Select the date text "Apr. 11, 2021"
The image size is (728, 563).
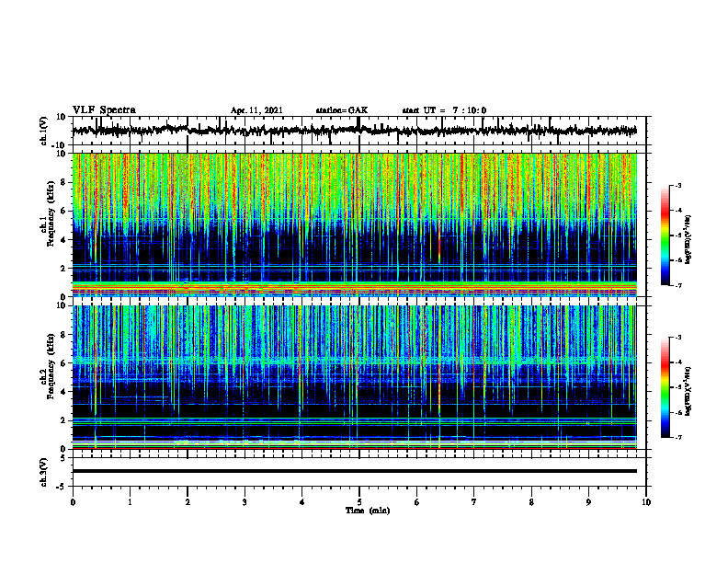[x=256, y=110]
